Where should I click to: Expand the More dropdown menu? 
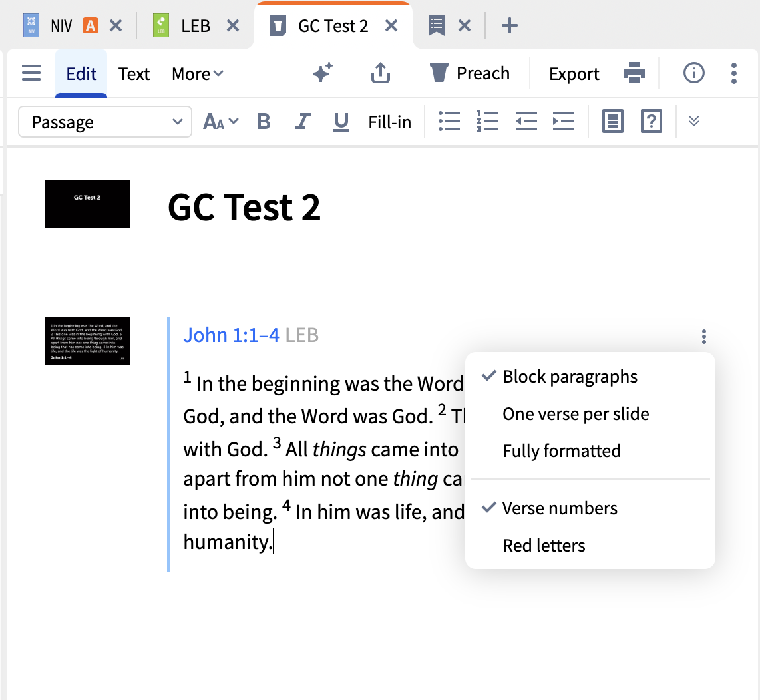click(197, 74)
